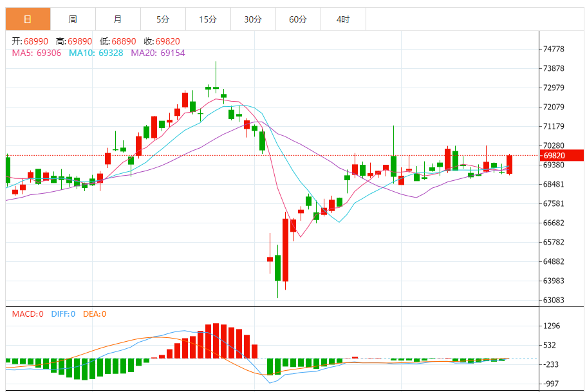Click the tallest red MACD histogram bar
This screenshot has width=587, height=392.
(x=216, y=341)
